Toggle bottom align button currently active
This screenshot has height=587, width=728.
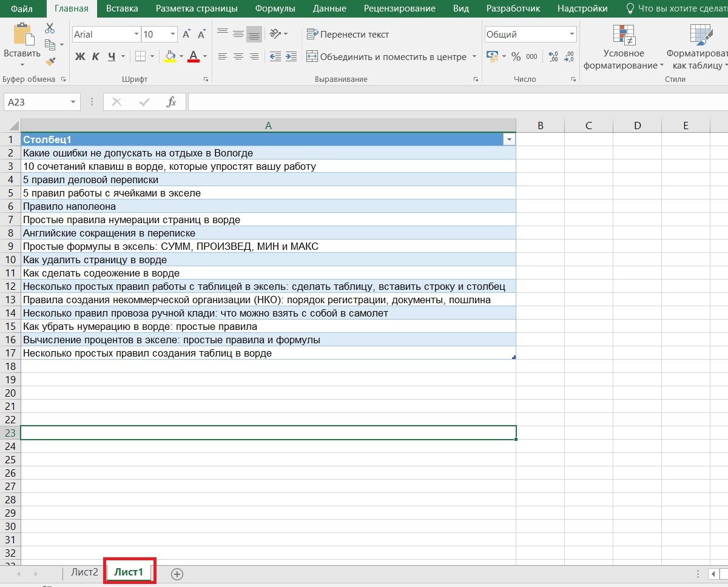point(254,35)
